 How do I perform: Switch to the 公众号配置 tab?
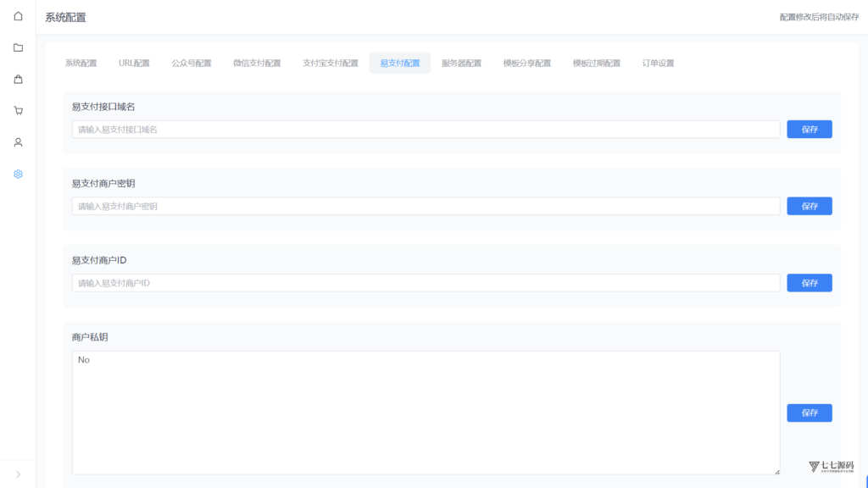192,63
